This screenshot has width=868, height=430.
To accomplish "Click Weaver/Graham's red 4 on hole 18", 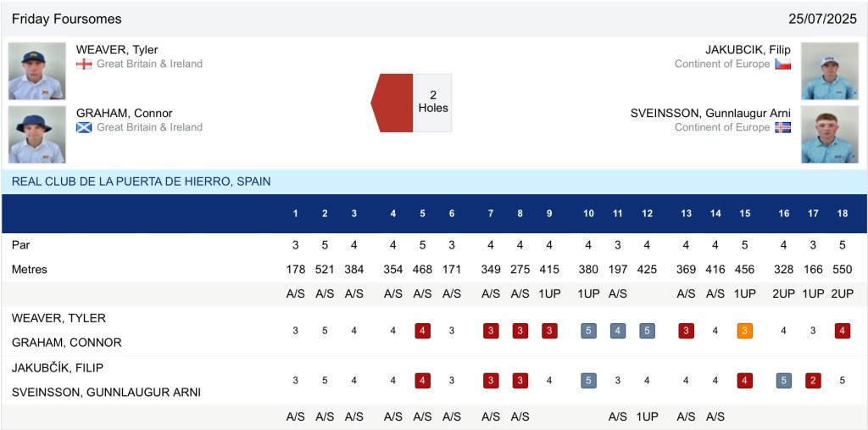I will 842,331.
